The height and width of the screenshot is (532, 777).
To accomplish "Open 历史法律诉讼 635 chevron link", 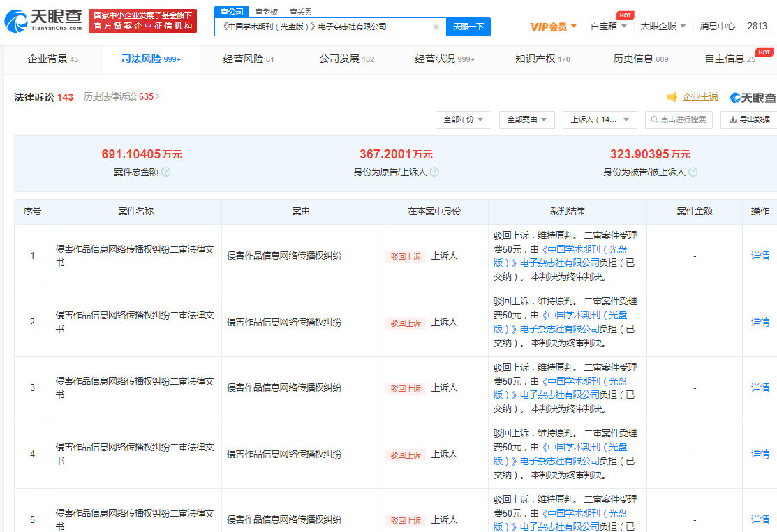I will [121, 96].
